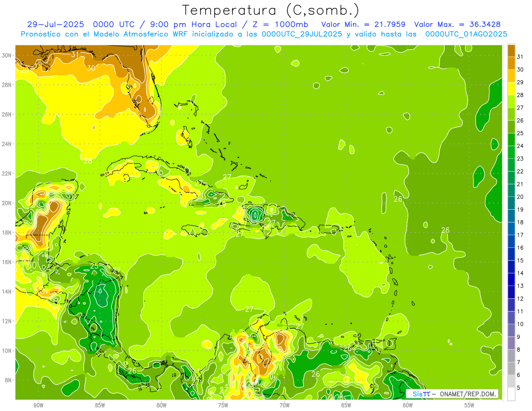This screenshot has height=411, width=532.
Task: Click latitude axis label '14N'
Action: 8,292
